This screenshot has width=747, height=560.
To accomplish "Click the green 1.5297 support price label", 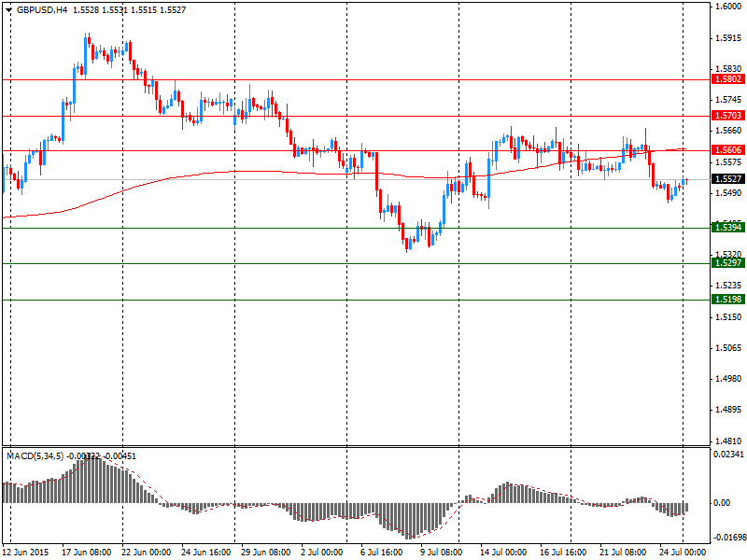I will pyautogui.click(x=727, y=263).
